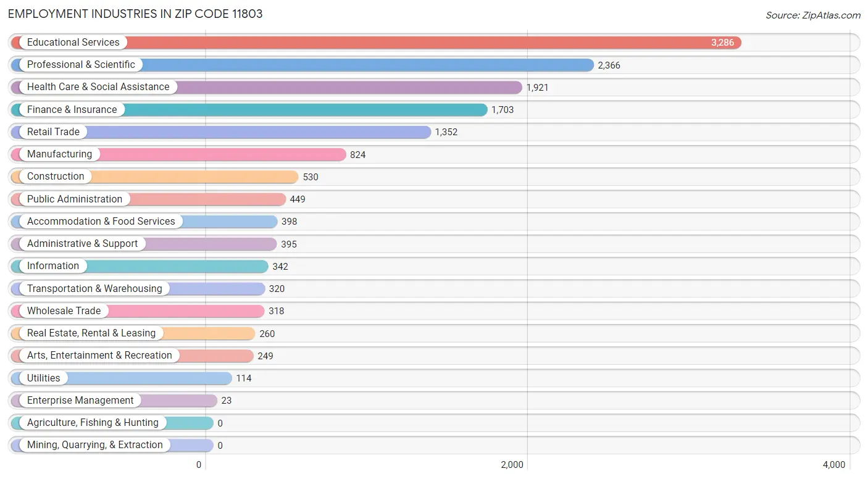This screenshot has width=868, height=479.
Task: Click the 824 value label
Action: point(358,155)
